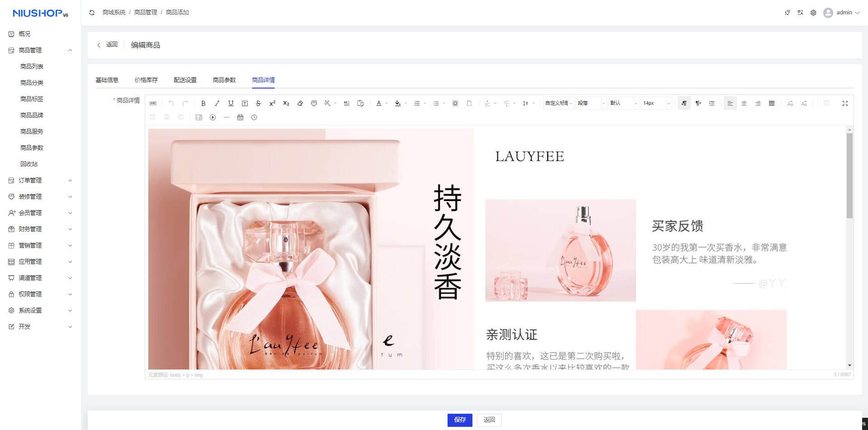This screenshot has width=868, height=430.
Task: Insert date using the calendar icon
Action: click(x=240, y=117)
